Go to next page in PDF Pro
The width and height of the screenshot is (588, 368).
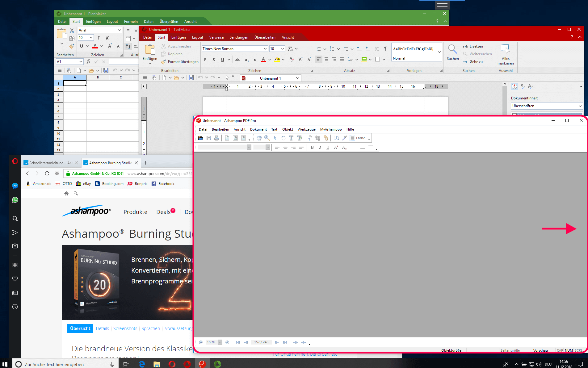point(277,342)
